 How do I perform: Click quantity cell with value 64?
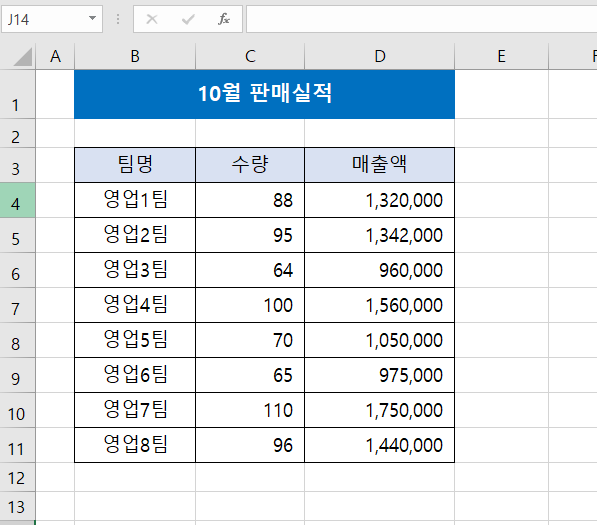[250, 270]
